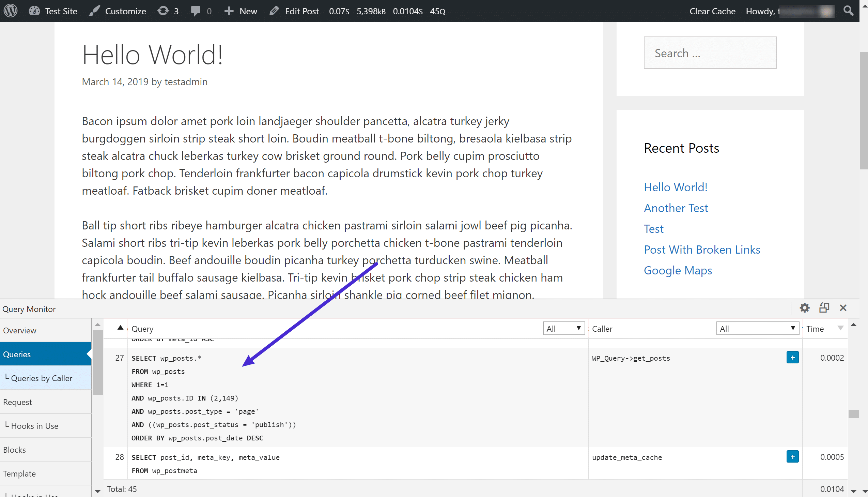
Task: Click the Post With Broken Links link
Action: click(702, 250)
